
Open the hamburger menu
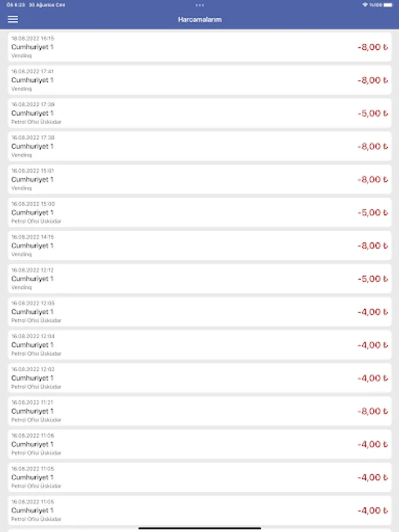click(x=12, y=19)
